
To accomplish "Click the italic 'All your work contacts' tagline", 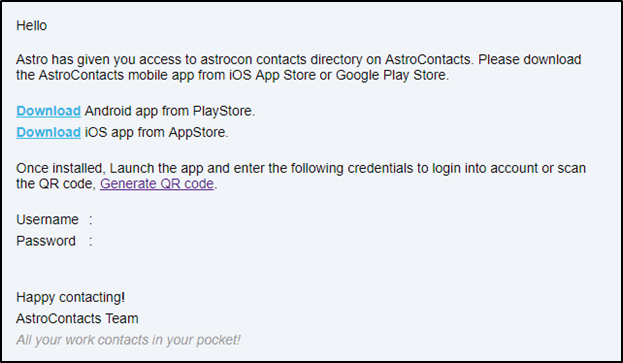I will 128,340.
